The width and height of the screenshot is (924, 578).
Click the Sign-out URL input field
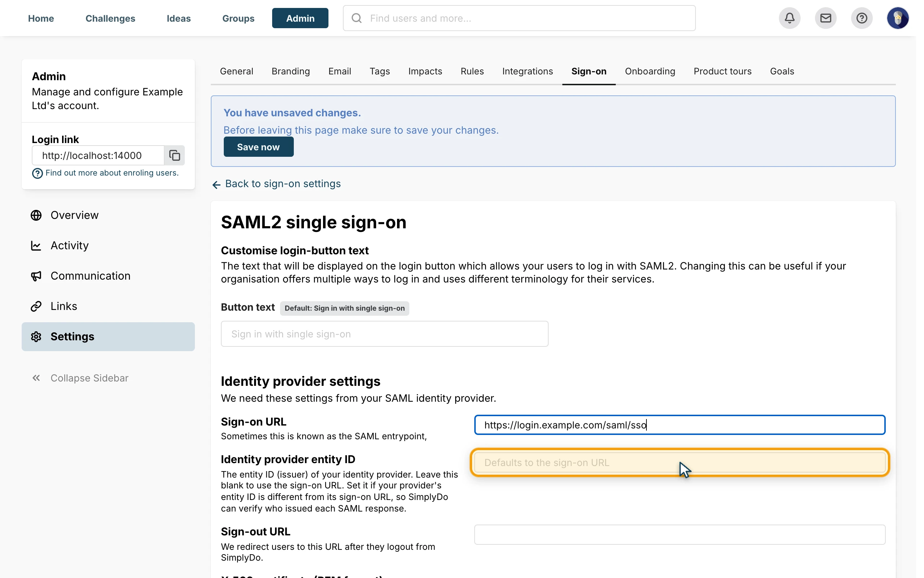pos(680,534)
